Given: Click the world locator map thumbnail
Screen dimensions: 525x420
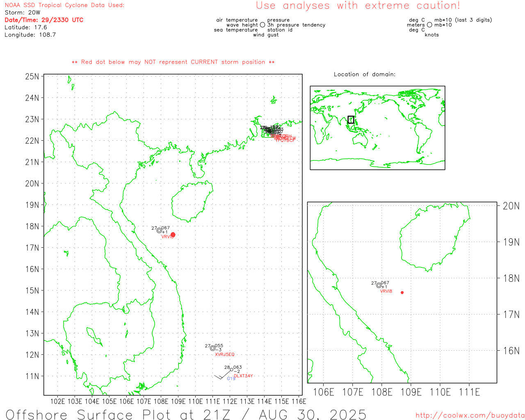Looking at the screenshot, I should point(377,128).
